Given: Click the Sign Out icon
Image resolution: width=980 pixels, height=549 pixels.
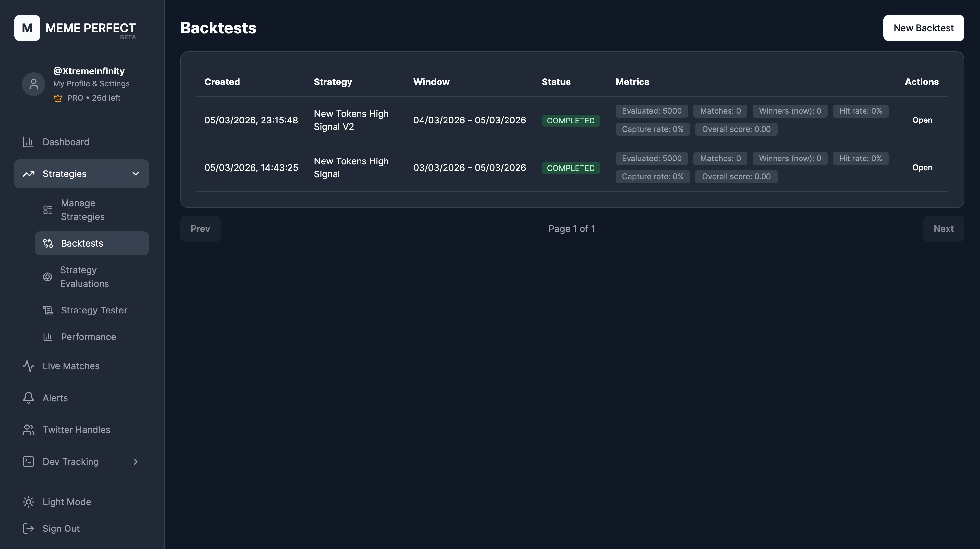Looking at the screenshot, I should (29, 529).
